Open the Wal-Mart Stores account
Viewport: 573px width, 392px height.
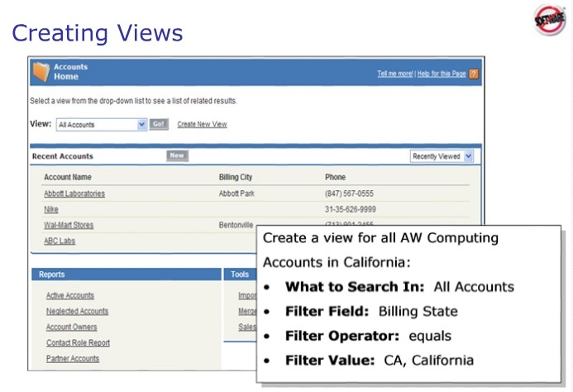point(68,225)
